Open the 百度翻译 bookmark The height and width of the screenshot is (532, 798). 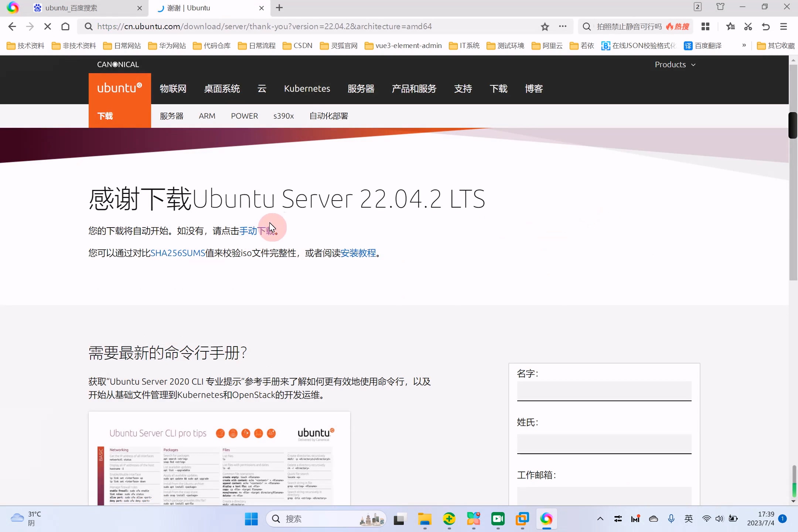point(703,45)
